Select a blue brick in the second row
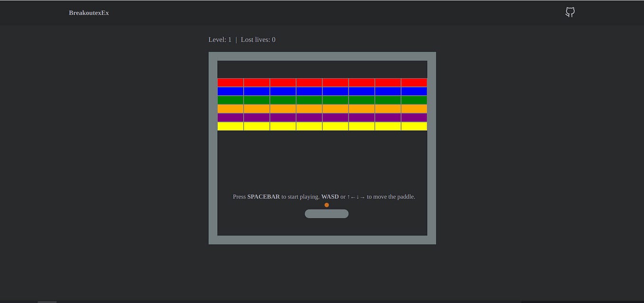Image resolution: width=644 pixels, height=303 pixels. coord(309,91)
